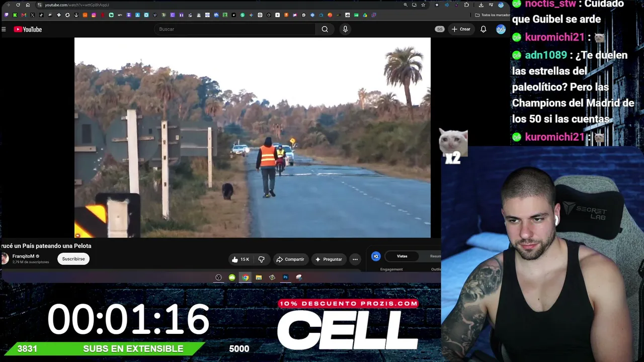Open the Crear menu
The image size is (644, 362).
click(461, 29)
